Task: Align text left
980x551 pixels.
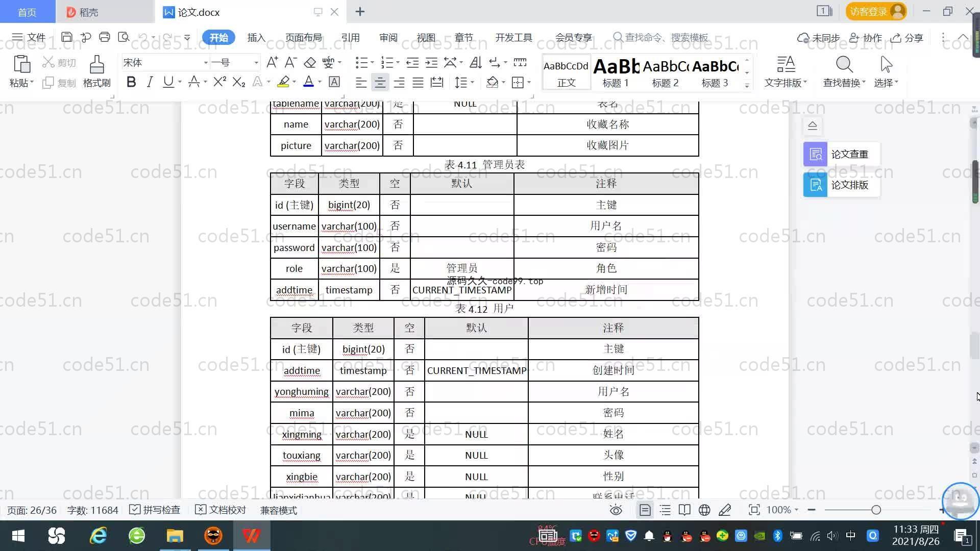Action: point(361,82)
